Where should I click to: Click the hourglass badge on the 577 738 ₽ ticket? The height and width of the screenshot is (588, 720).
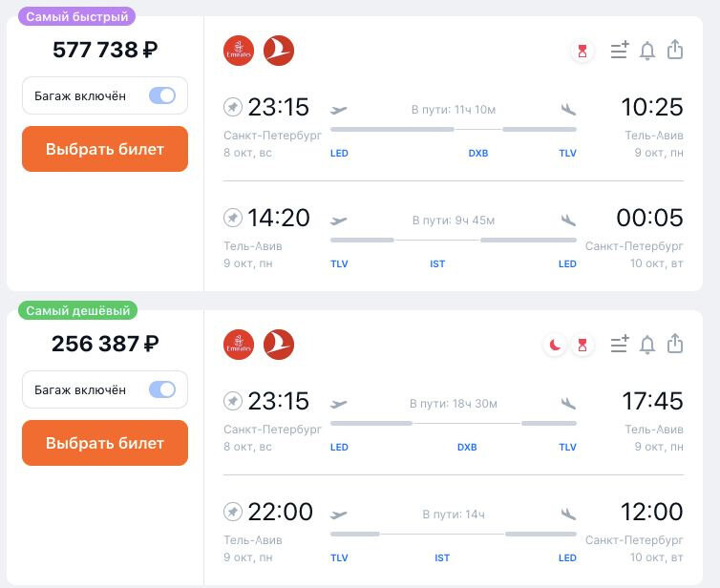582,51
